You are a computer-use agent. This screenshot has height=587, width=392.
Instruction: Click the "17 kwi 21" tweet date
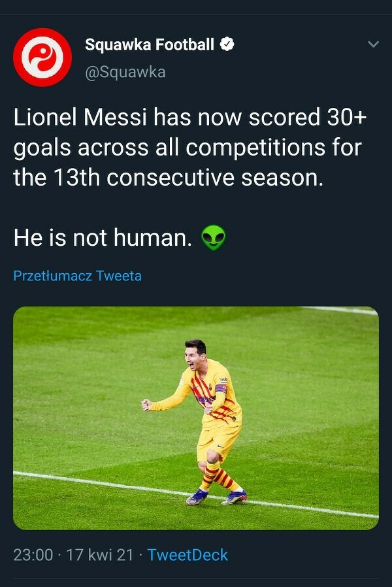coord(99,555)
